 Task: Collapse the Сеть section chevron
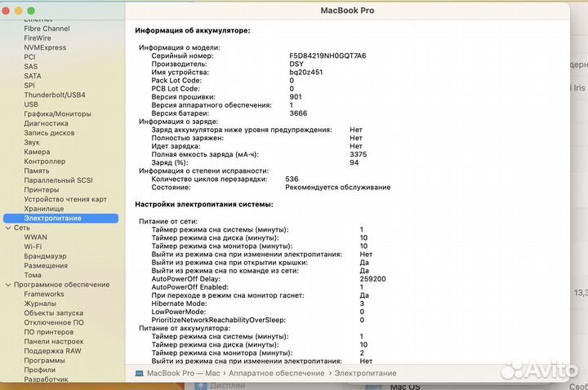point(7,228)
